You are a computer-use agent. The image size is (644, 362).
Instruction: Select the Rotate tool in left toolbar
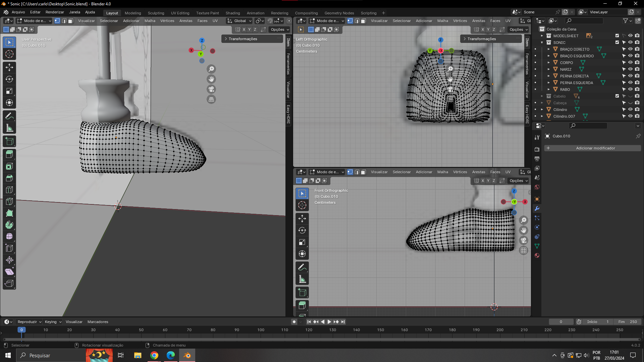pos(9,79)
